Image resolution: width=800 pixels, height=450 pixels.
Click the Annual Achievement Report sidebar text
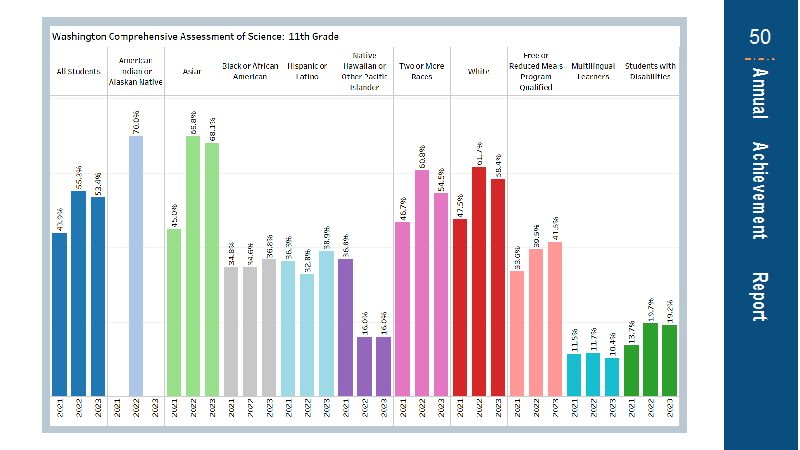[760, 194]
